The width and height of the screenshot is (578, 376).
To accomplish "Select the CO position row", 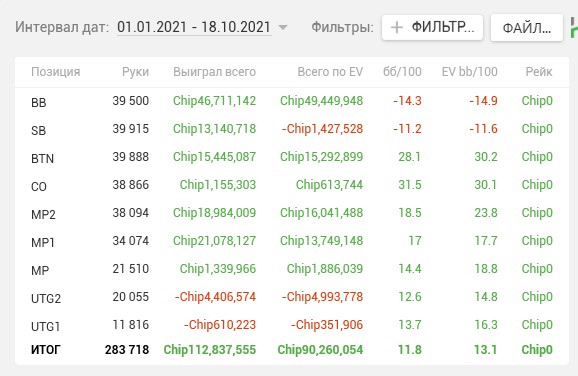I will (292, 185).
